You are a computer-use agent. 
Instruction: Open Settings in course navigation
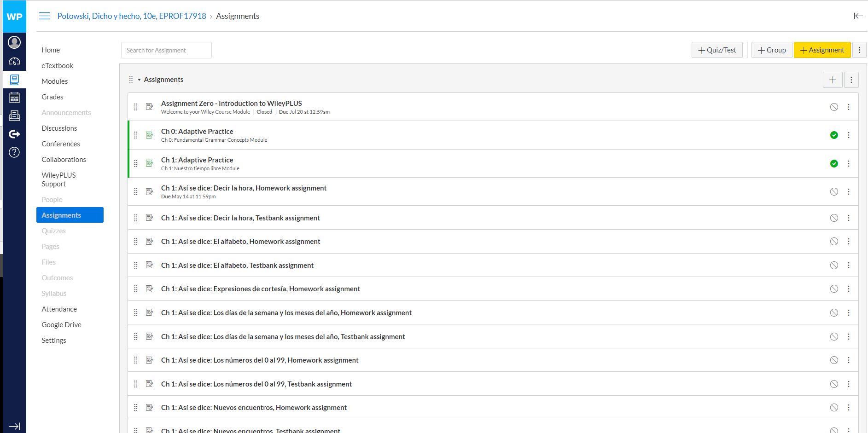click(54, 341)
